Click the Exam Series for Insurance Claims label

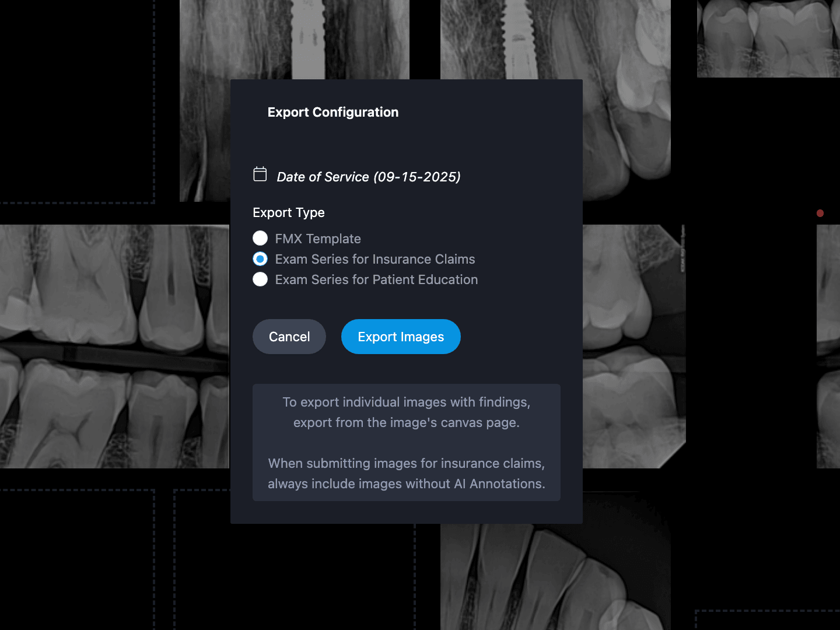point(375,259)
